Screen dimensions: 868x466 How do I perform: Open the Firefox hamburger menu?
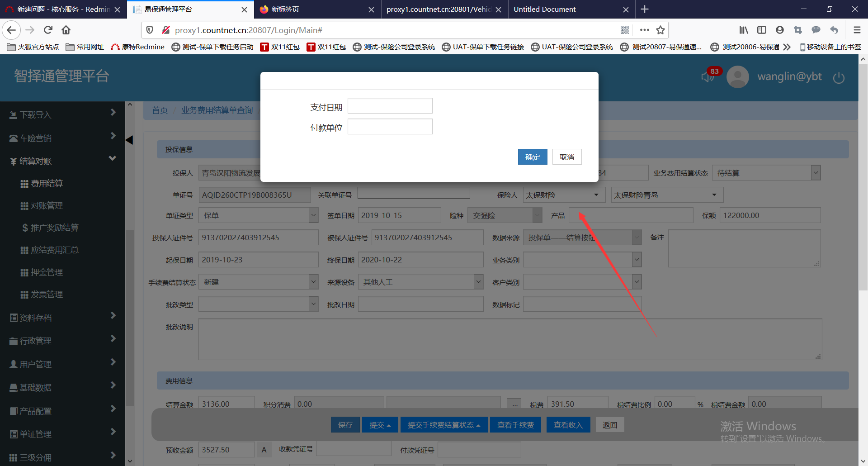[857, 30]
